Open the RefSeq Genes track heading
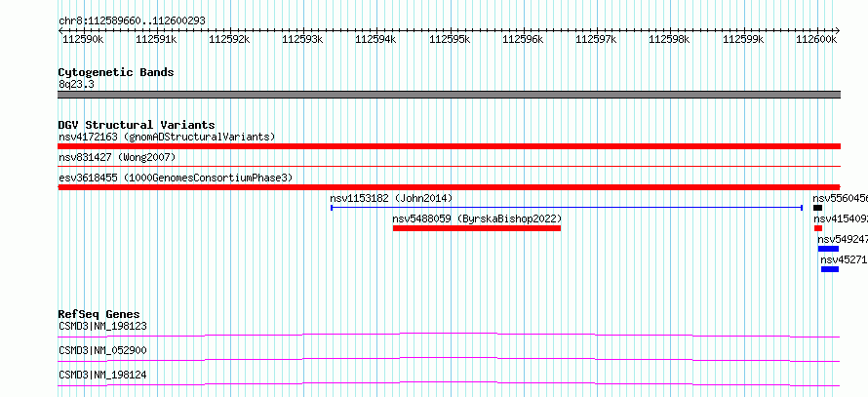 pyautogui.click(x=99, y=314)
